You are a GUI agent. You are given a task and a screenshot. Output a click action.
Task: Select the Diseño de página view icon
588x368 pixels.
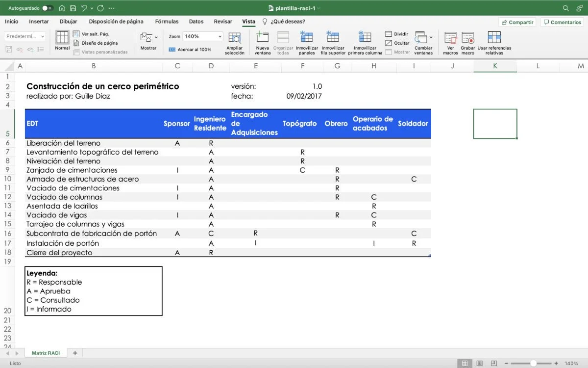click(96, 43)
